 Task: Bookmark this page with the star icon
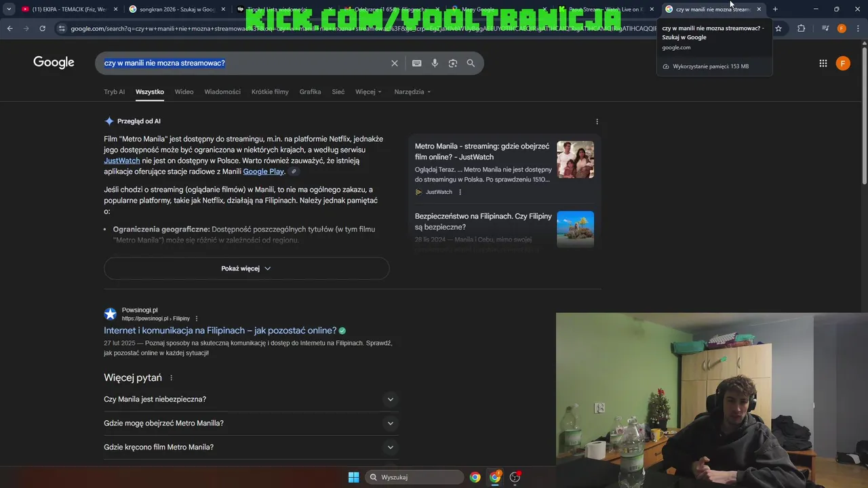778,28
